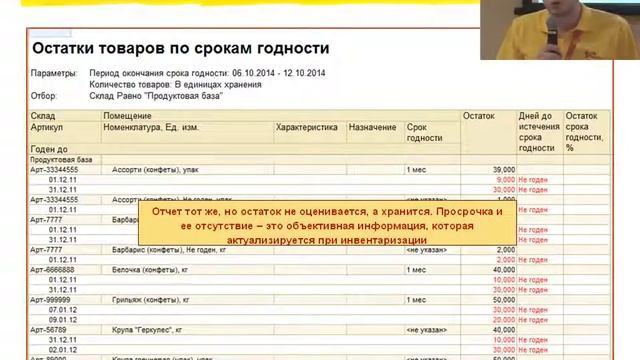Click "1 мес" in the Белочка row
Image resolution: width=640 pixels, height=360 pixels.
(416, 270)
